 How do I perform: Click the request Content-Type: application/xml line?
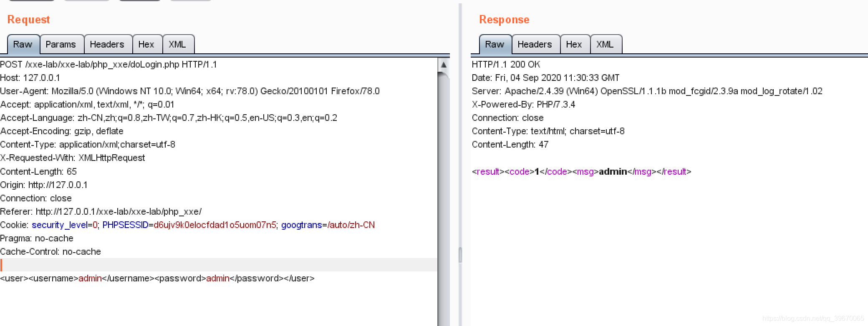[88, 145]
